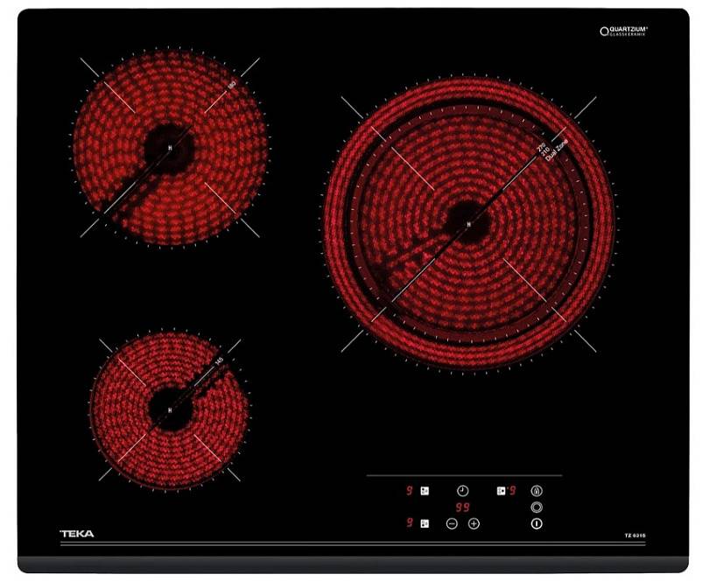Tap the minus button to decrease power
The image size is (702, 588).
pos(452,523)
